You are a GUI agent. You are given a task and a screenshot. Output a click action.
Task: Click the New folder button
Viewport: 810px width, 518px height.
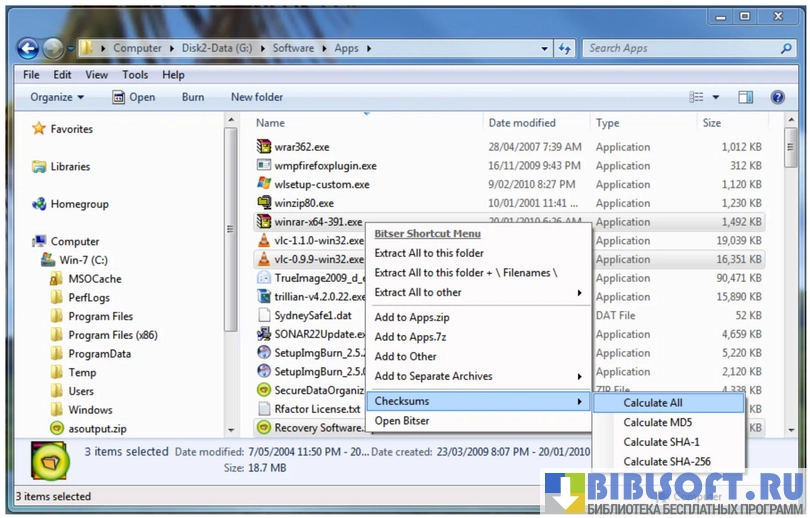[x=257, y=97]
